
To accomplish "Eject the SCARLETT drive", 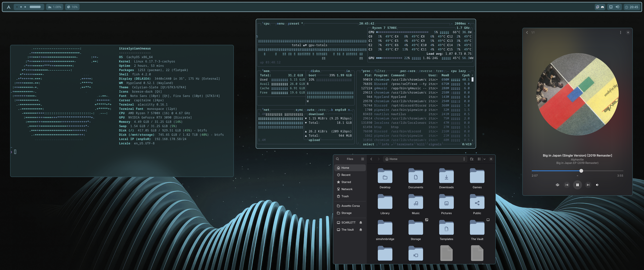I will (361, 222).
